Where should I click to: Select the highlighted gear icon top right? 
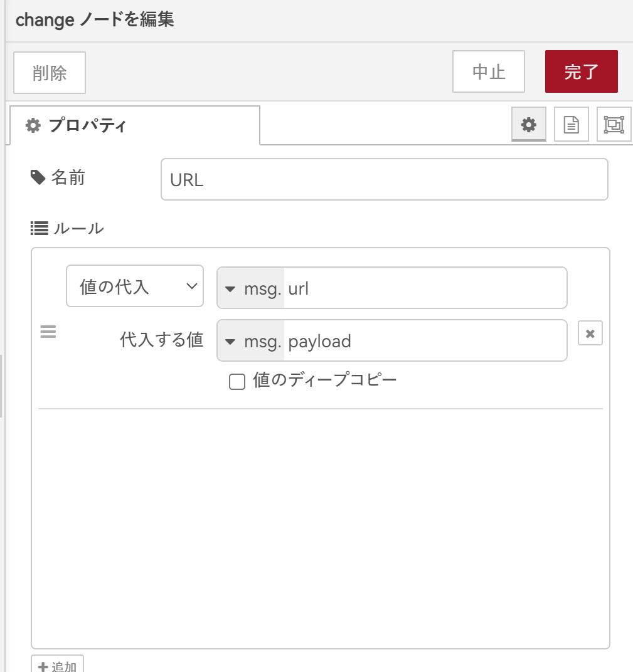click(x=528, y=124)
